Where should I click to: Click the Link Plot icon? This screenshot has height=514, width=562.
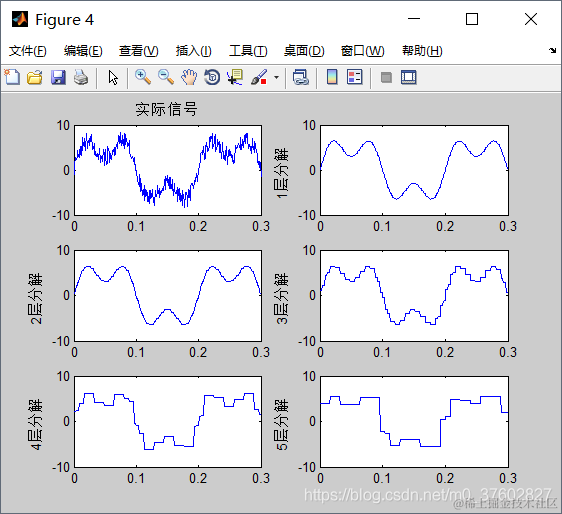click(x=300, y=77)
